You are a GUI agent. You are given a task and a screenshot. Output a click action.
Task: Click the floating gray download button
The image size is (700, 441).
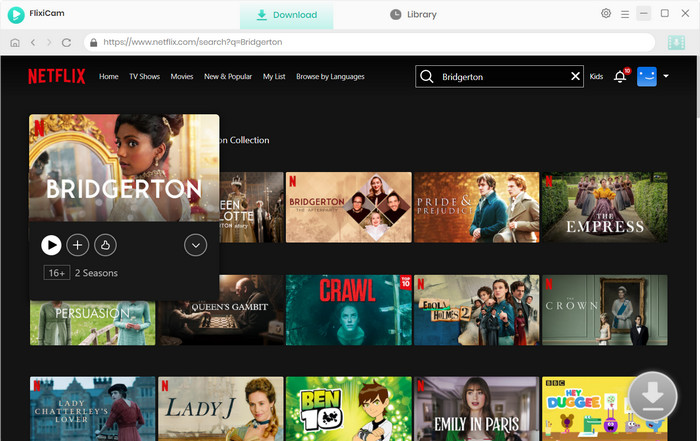pos(653,396)
